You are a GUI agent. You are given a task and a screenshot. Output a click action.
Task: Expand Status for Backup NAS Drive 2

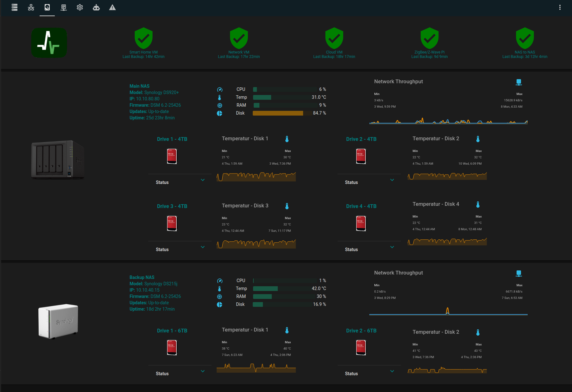click(392, 371)
